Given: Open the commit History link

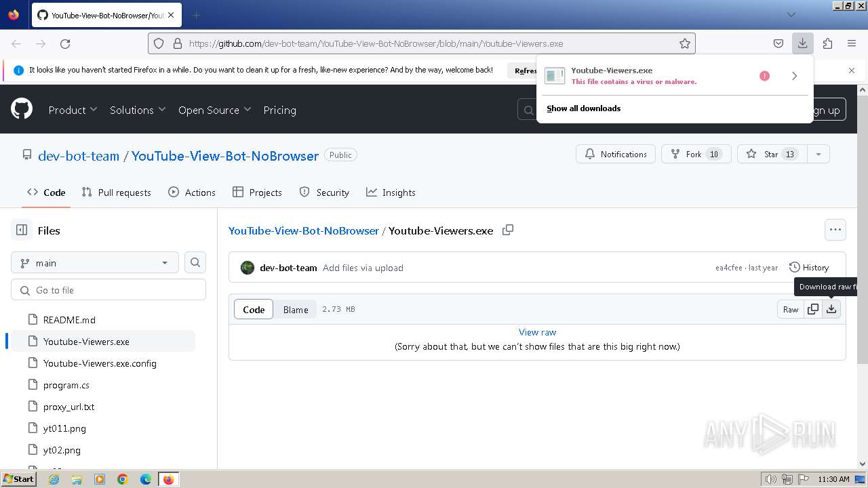Looking at the screenshot, I should click(x=809, y=268).
